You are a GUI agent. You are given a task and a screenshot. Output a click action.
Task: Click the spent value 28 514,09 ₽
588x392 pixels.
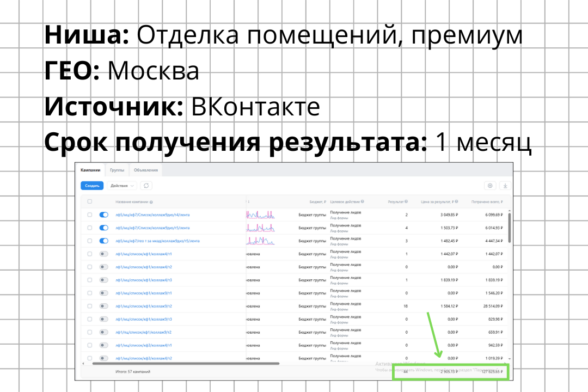point(493,306)
